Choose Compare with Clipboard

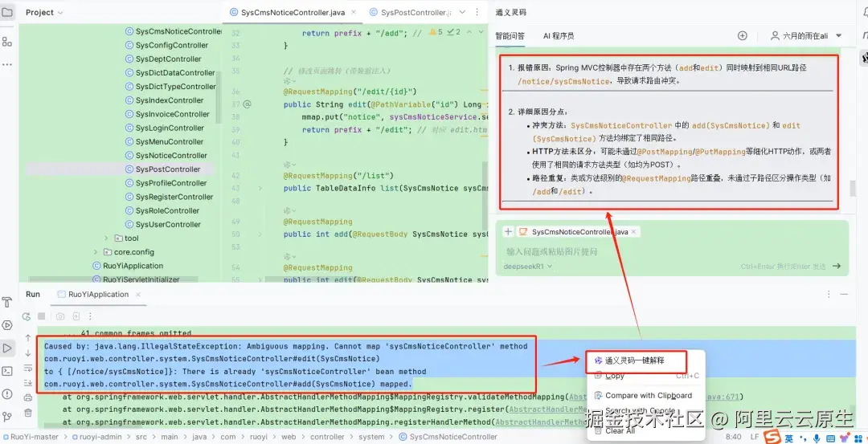(x=649, y=395)
